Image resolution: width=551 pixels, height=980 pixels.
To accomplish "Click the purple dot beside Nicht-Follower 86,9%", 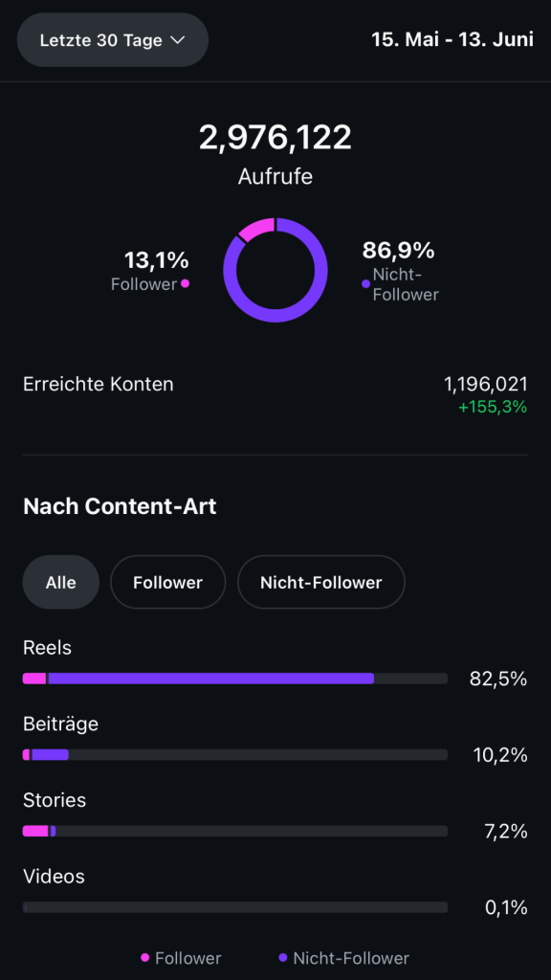I will point(366,284).
